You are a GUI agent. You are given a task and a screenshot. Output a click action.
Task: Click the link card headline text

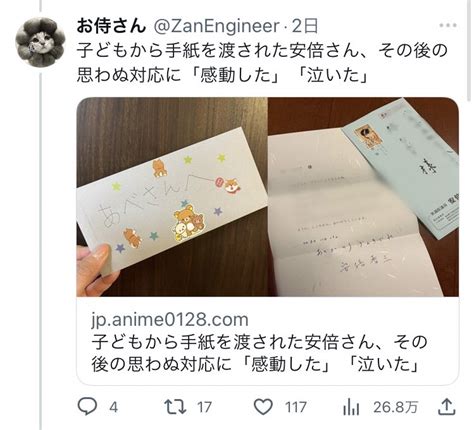(x=259, y=353)
